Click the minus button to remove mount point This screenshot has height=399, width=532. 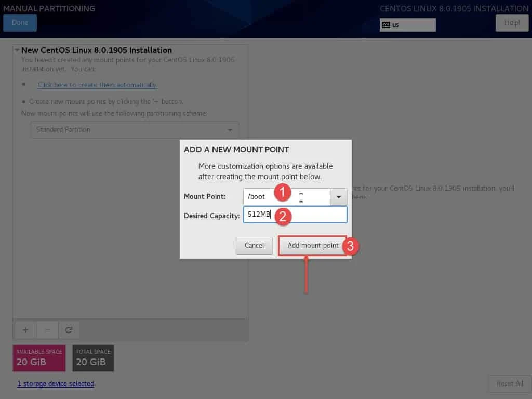(47, 330)
